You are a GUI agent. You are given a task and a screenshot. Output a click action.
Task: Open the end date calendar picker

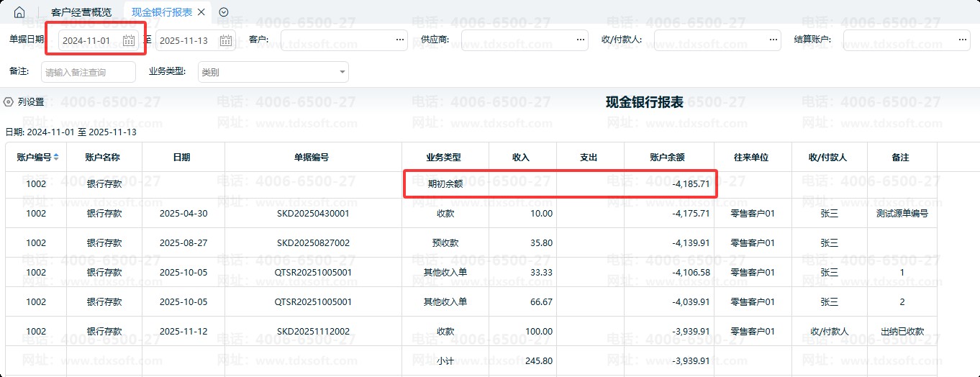226,40
